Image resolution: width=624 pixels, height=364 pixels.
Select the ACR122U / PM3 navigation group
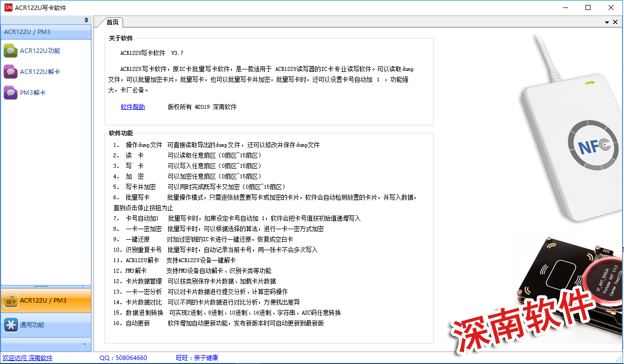(x=46, y=301)
